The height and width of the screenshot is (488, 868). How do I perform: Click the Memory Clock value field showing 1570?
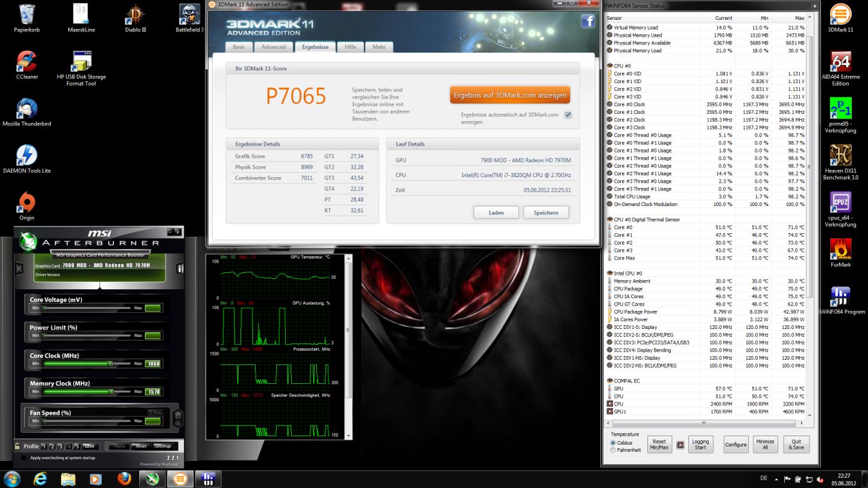pos(154,392)
